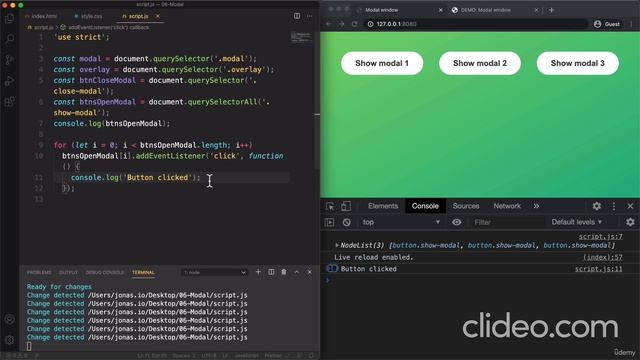Activate DevTools inspect element picker
The image size is (640, 360).
(330, 206)
